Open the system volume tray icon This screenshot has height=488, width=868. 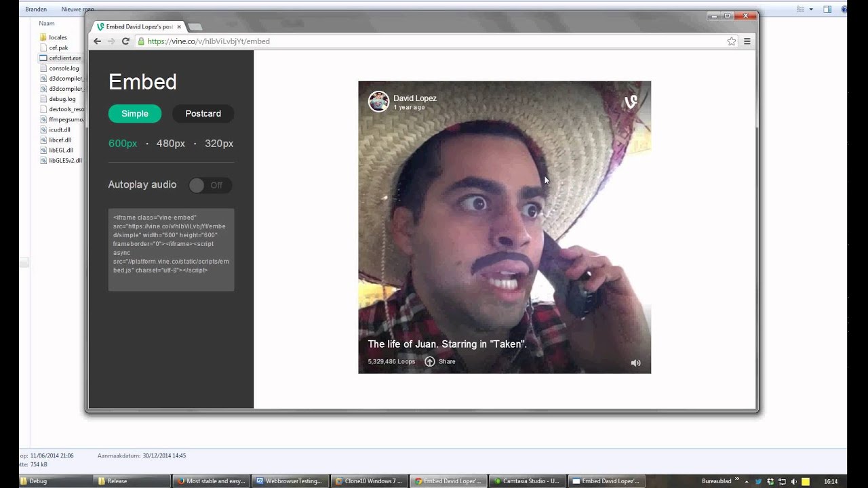click(x=794, y=482)
